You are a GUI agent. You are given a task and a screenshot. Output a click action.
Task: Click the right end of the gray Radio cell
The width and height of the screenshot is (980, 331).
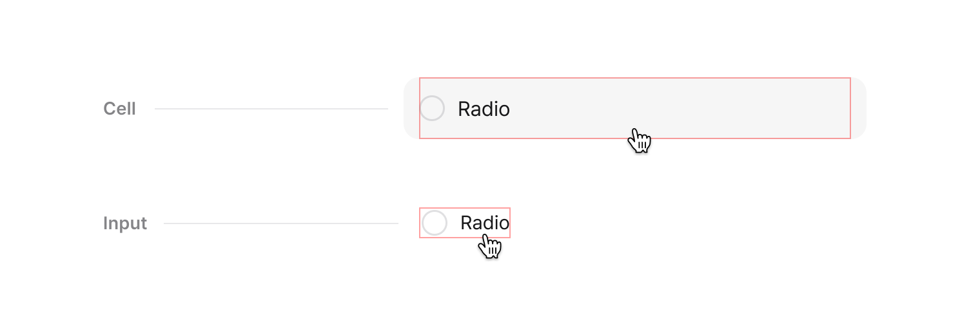(838, 108)
